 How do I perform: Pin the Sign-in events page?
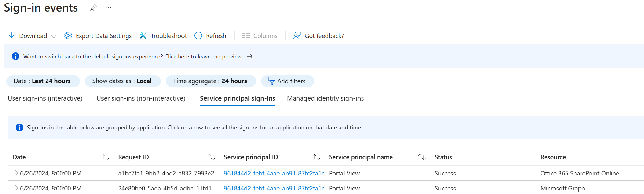(93, 8)
